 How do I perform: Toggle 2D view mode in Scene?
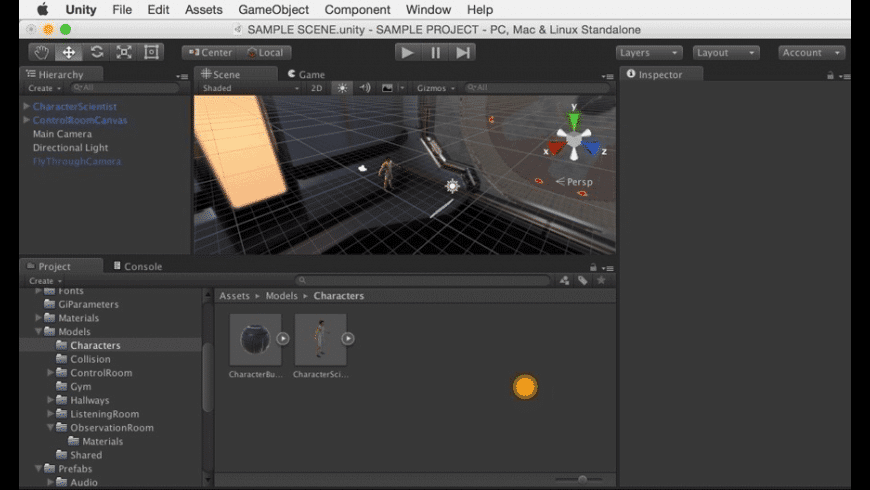point(316,88)
